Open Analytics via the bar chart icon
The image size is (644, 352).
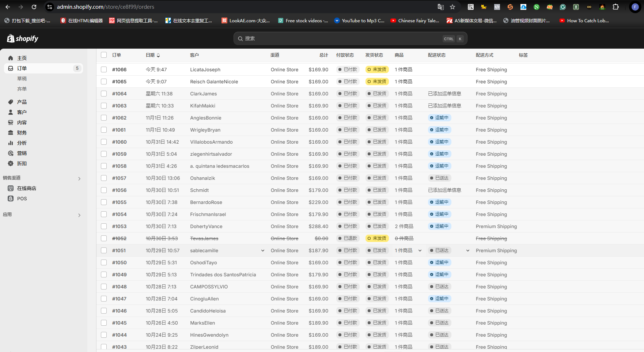point(11,143)
